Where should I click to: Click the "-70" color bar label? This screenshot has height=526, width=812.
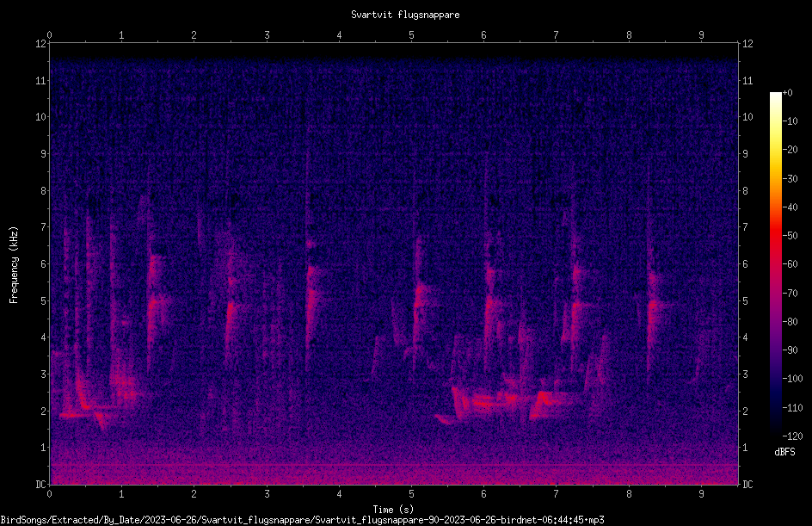(x=790, y=293)
